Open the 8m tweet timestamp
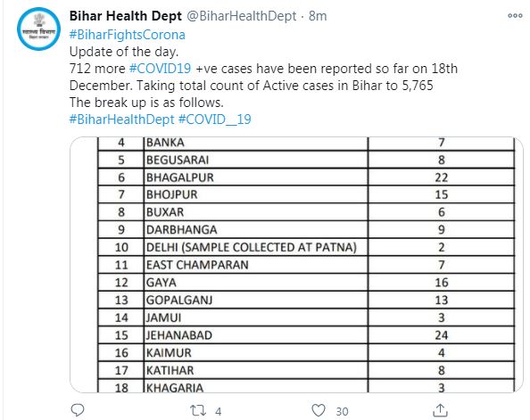The width and height of the screenshot is (530, 420). [318, 16]
